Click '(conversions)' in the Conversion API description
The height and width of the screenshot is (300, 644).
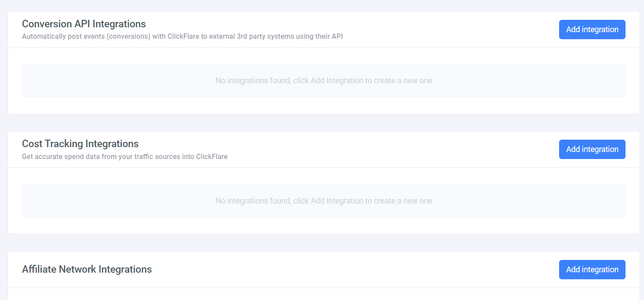[128, 37]
